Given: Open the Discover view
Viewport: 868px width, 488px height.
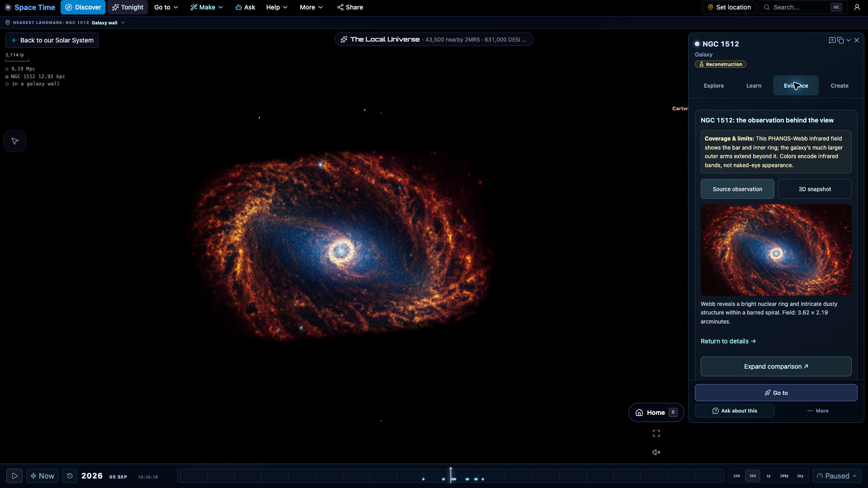Looking at the screenshot, I should click(x=83, y=7).
